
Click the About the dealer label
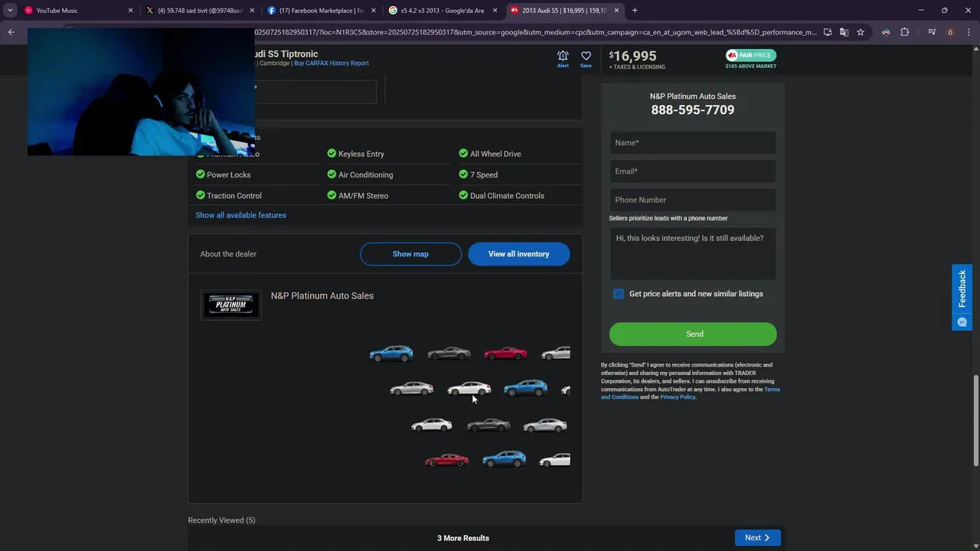click(228, 254)
